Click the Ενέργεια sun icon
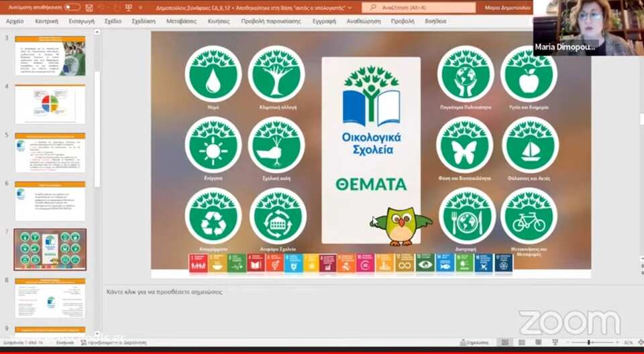This screenshot has height=354, width=644. coord(213,145)
